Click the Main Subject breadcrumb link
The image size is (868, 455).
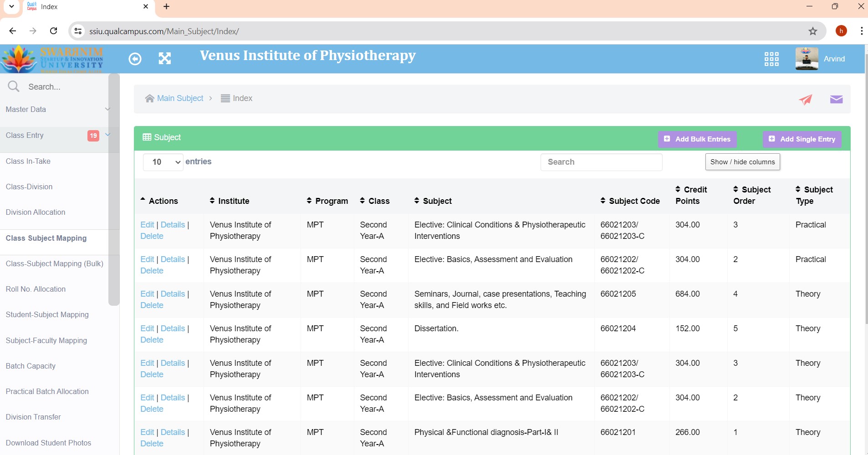coord(180,98)
